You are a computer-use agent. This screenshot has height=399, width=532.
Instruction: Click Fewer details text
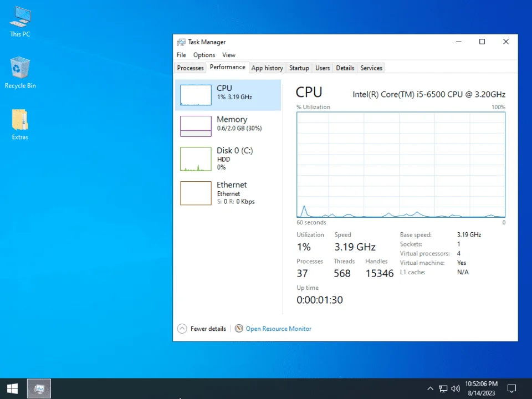coord(208,329)
